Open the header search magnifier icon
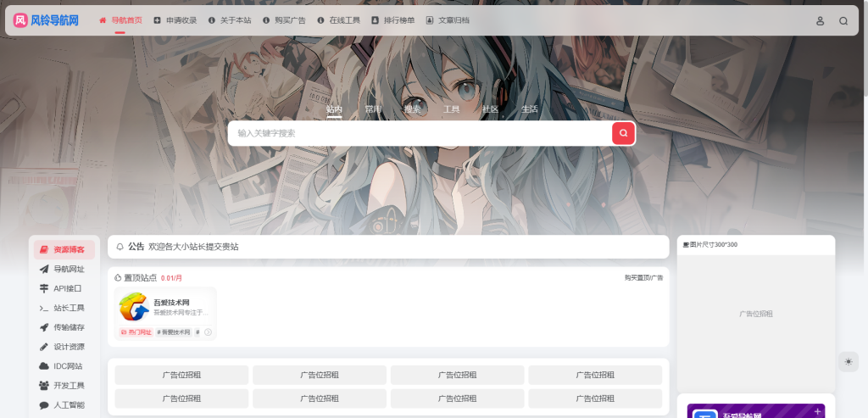 coord(843,21)
